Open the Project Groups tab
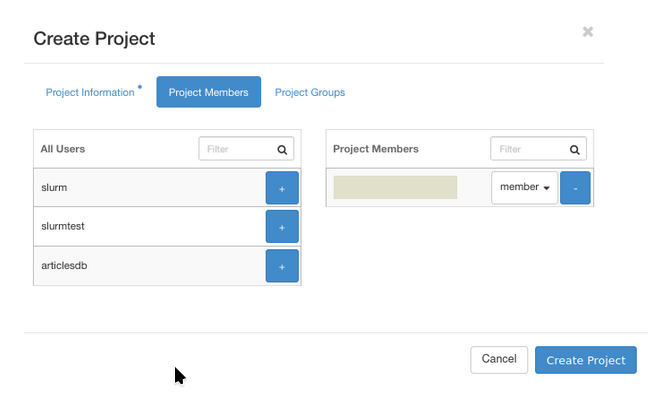The height and width of the screenshot is (398, 665). click(x=310, y=92)
